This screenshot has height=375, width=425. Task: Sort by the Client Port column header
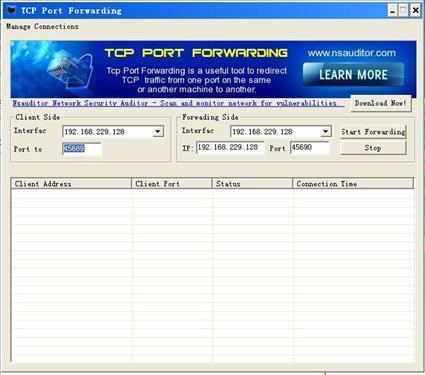(172, 184)
